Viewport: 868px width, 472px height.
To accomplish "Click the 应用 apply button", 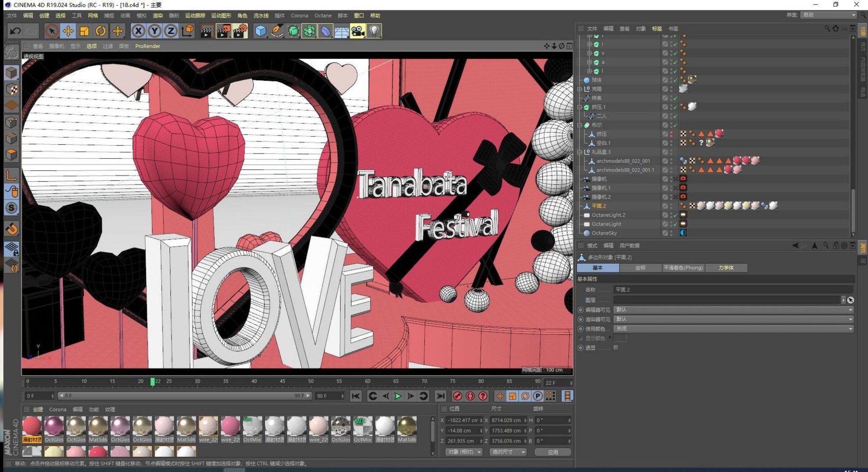I will point(552,452).
